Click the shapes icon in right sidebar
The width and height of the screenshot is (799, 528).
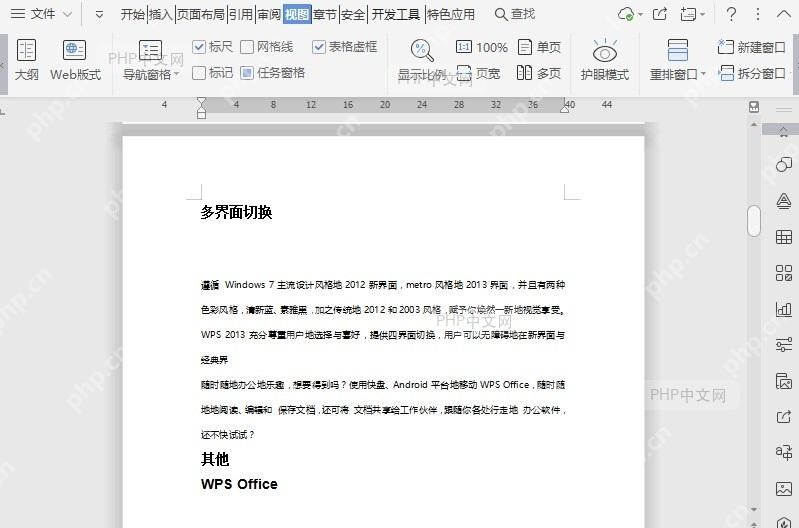point(784,164)
